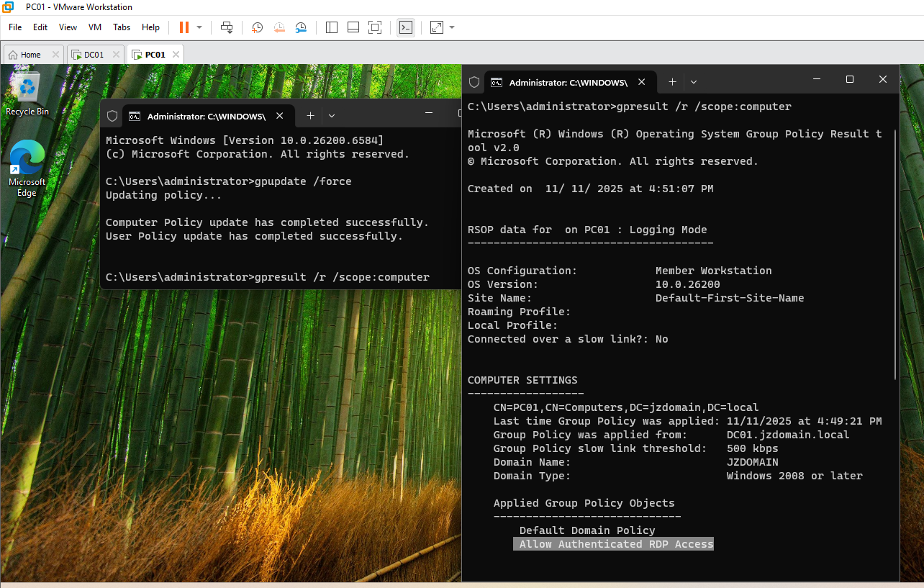Open the Tabs menu
The image size is (924, 588).
[x=121, y=27]
